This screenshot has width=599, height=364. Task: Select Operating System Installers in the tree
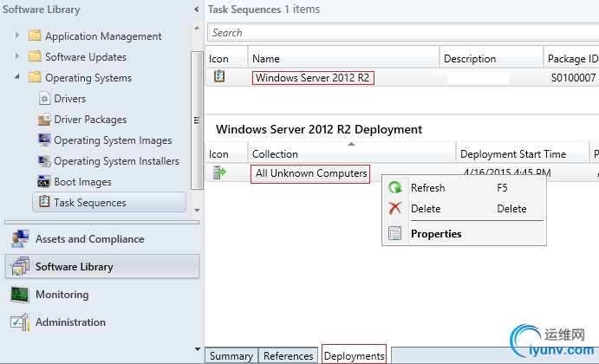pyautogui.click(x=116, y=161)
